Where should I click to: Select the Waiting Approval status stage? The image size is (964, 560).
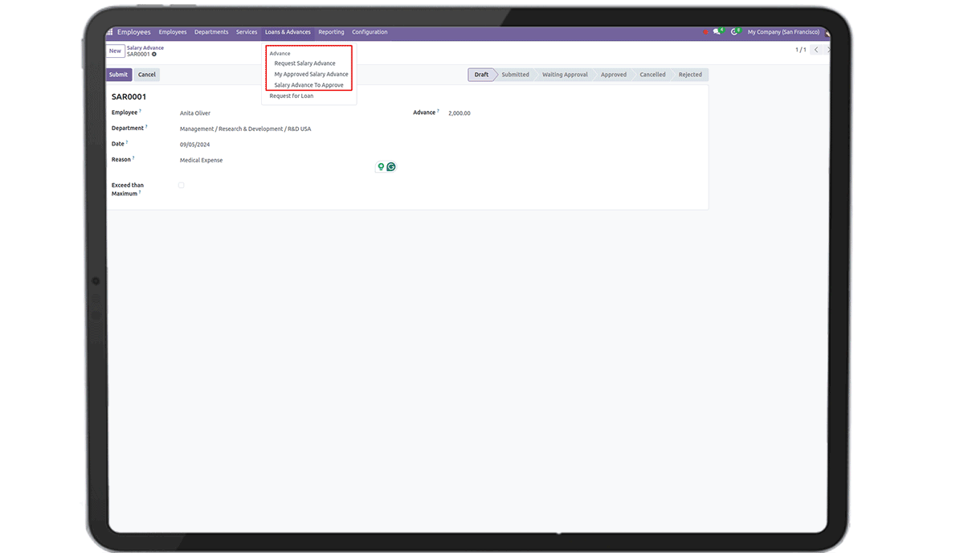[x=565, y=75]
